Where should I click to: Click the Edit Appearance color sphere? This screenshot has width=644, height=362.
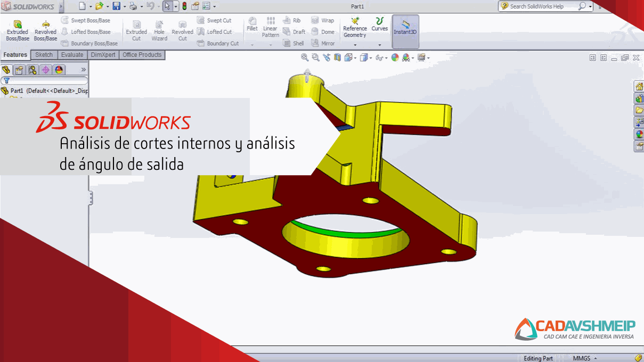coord(395,57)
